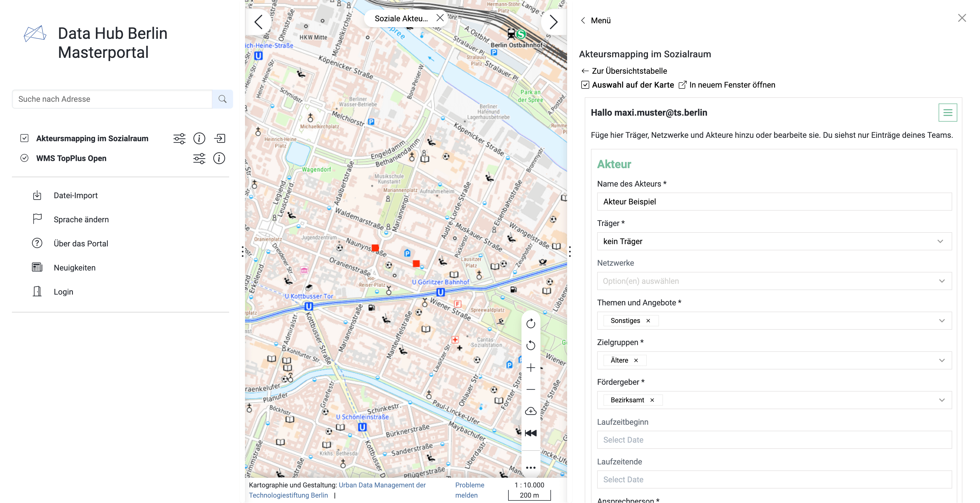Start the address search with the magnifier icon
980x503 pixels.
[223, 99]
